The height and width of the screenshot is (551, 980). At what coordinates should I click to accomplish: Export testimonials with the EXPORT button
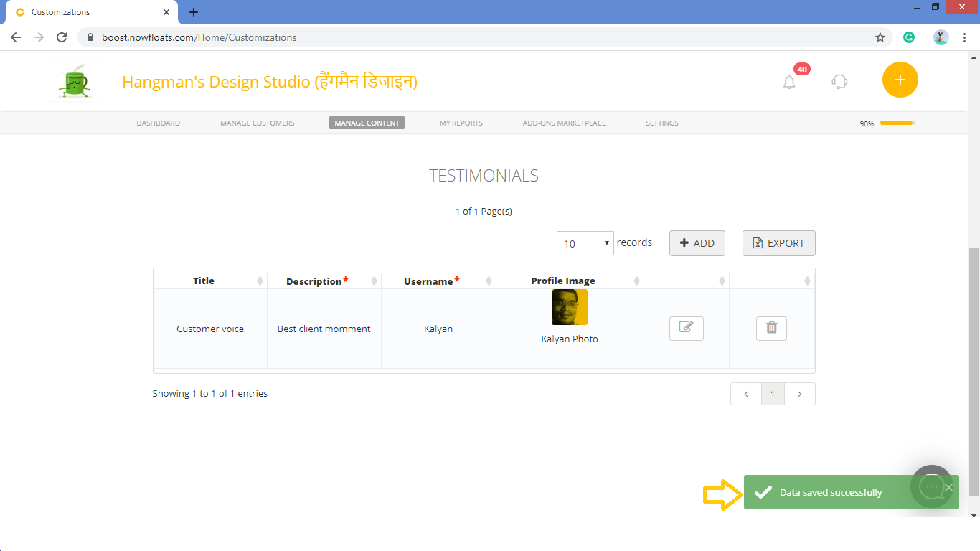tap(778, 243)
